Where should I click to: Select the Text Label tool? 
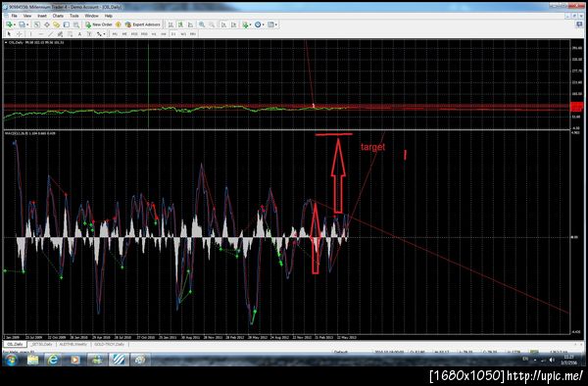pyautogui.click(x=89, y=34)
